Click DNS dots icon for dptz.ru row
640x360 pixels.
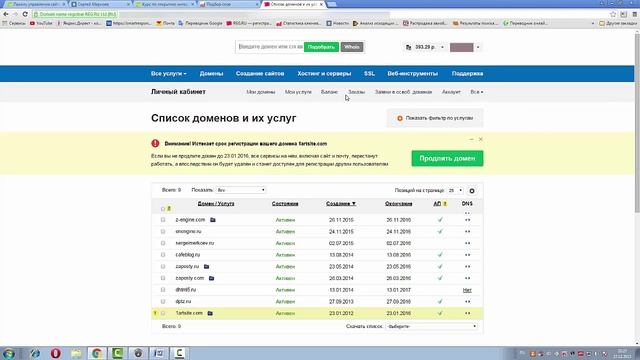(x=467, y=302)
